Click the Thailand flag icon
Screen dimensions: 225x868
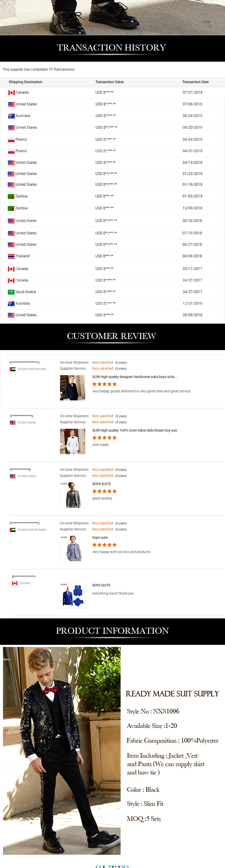point(11,257)
